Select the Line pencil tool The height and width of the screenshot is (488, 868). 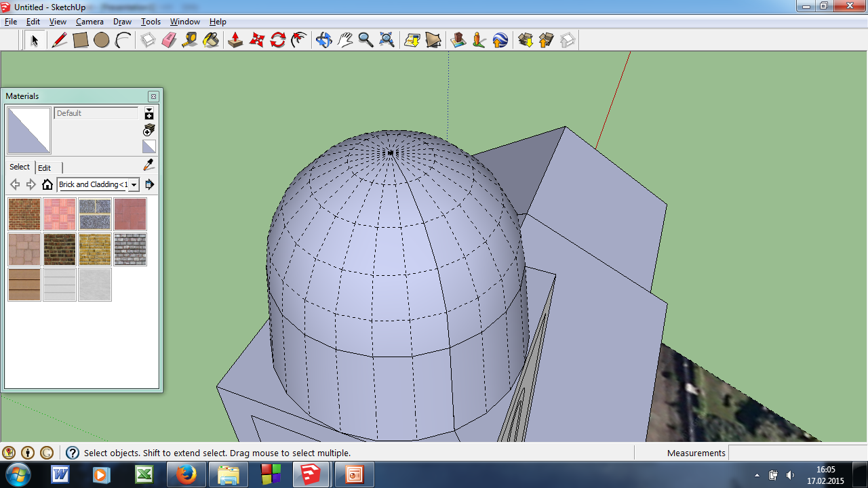coord(60,41)
